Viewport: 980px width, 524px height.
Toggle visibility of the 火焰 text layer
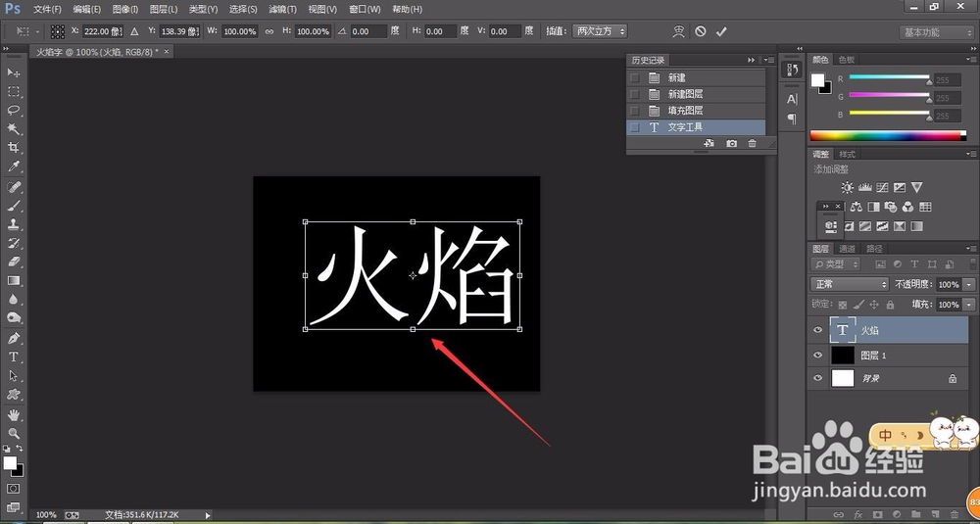[x=817, y=330]
